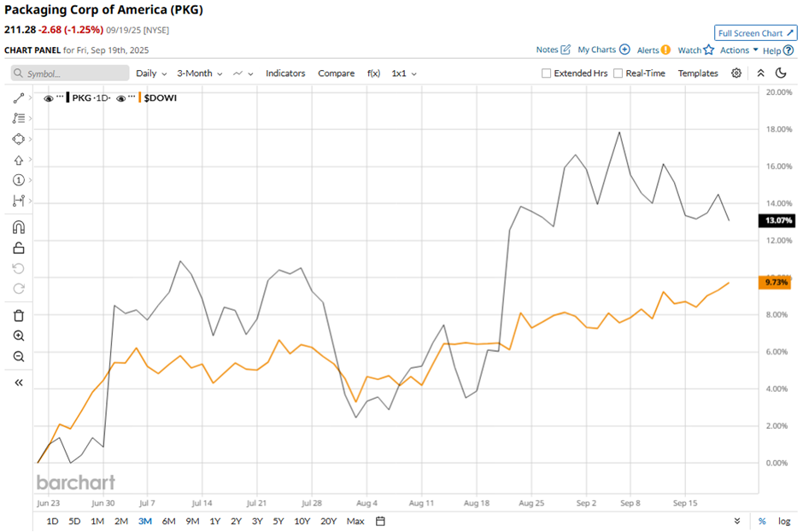Select the 1D time range
This screenshot has height=532, width=803.
click(x=52, y=521)
